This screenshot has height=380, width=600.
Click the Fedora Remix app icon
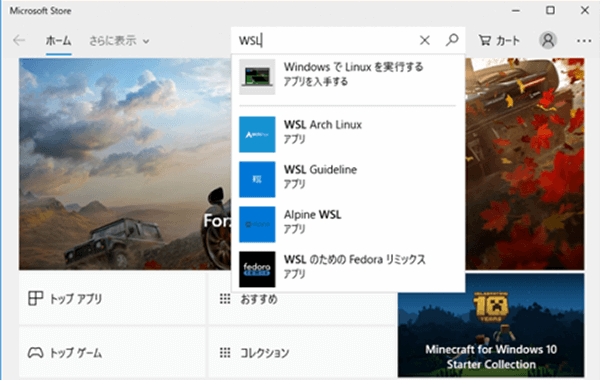point(257,269)
